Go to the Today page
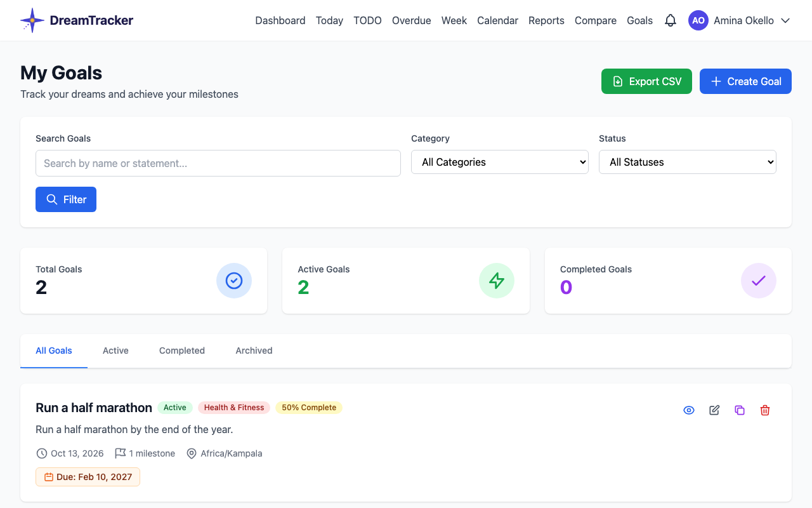This screenshot has width=812, height=508. tap(329, 20)
